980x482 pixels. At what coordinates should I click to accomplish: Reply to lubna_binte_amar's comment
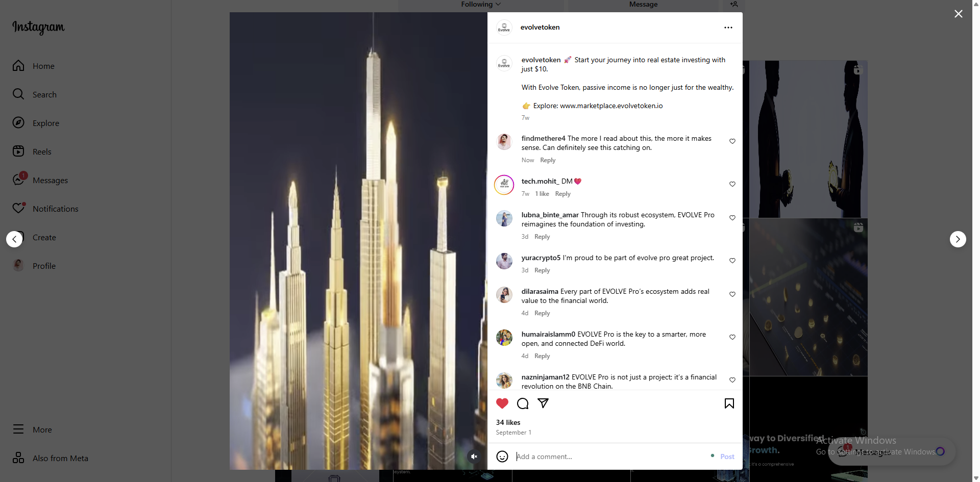coord(542,237)
